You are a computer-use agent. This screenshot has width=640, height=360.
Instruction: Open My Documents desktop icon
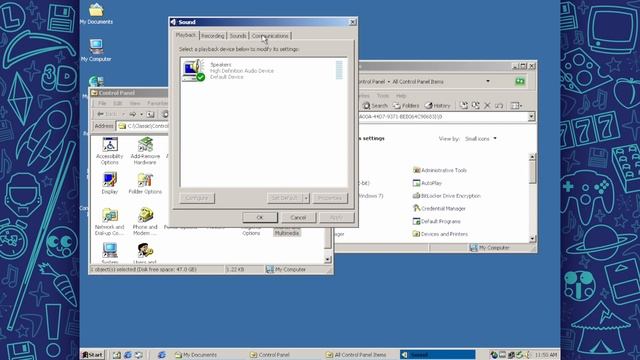96,13
